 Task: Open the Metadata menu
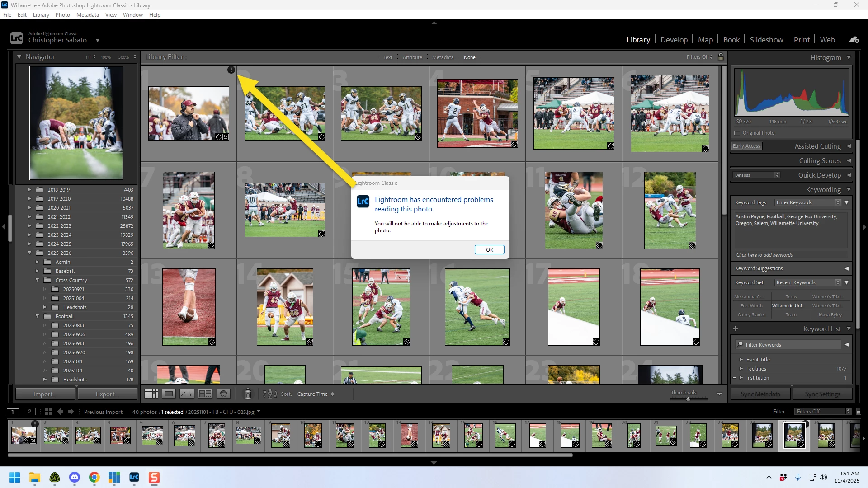point(87,15)
